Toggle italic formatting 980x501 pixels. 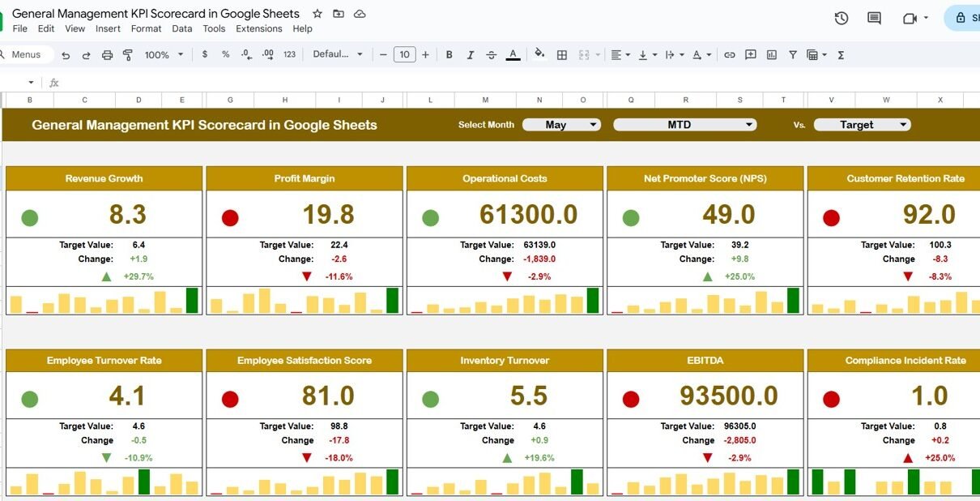pos(471,55)
